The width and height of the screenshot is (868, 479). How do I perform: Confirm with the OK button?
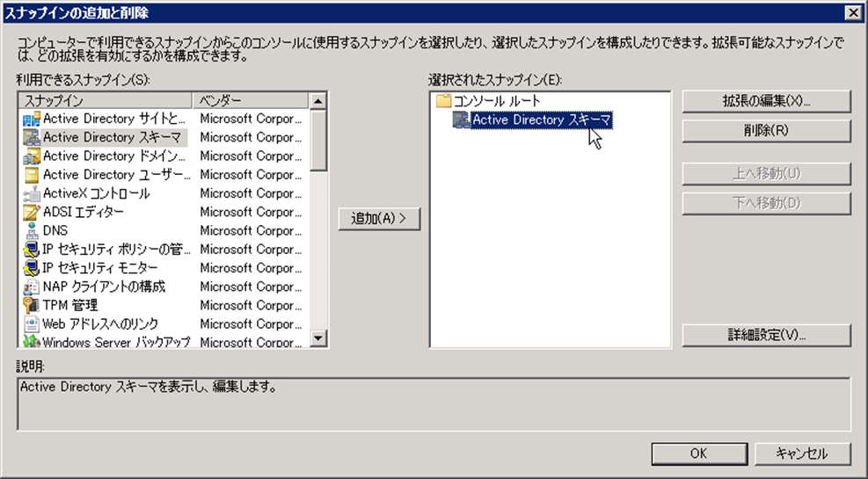[x=699, y=454]
